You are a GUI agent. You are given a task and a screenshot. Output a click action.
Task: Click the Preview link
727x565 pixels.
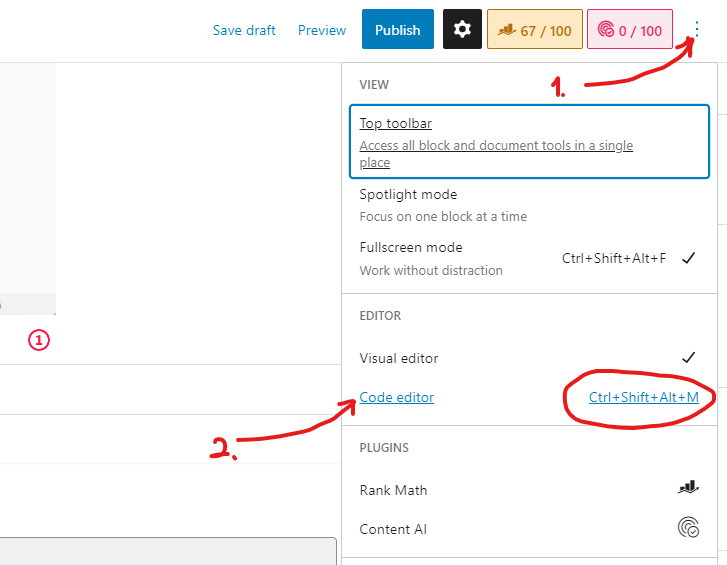tap(322, 30)
